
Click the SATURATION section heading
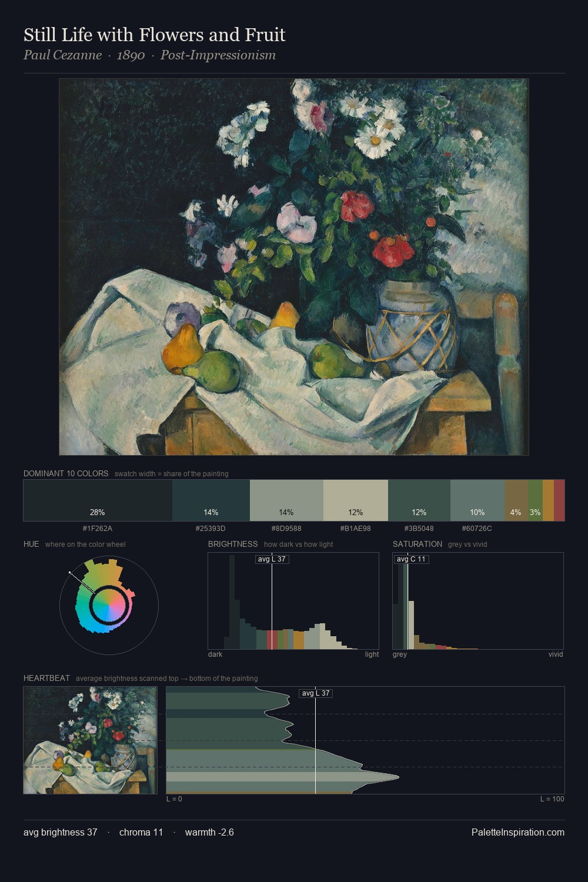pyautogui.click(x=417, y=544)
